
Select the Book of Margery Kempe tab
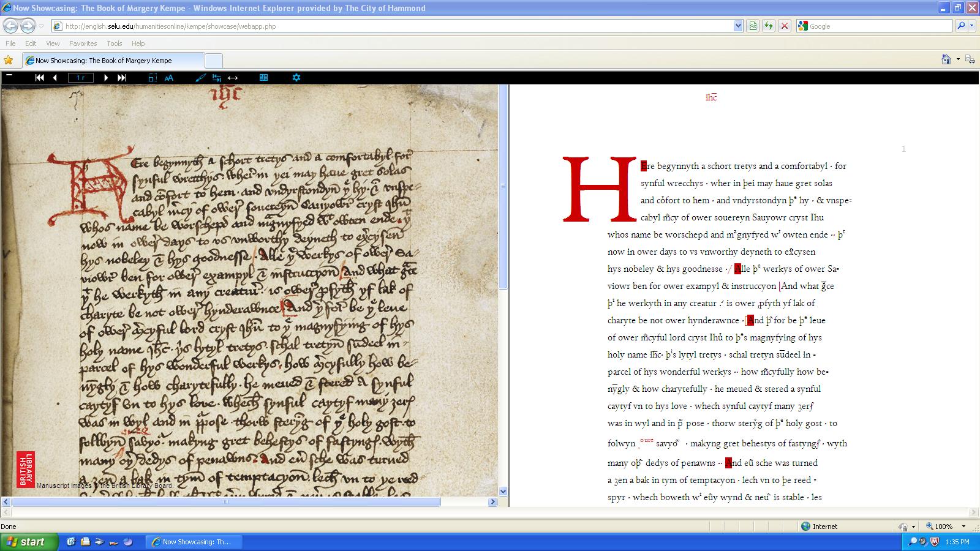113,61
